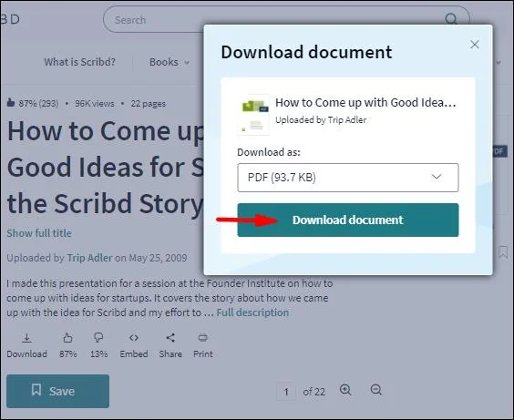Expand the Books menu
The width and height of the screenshot is (514, 420).
click(170, 62)
